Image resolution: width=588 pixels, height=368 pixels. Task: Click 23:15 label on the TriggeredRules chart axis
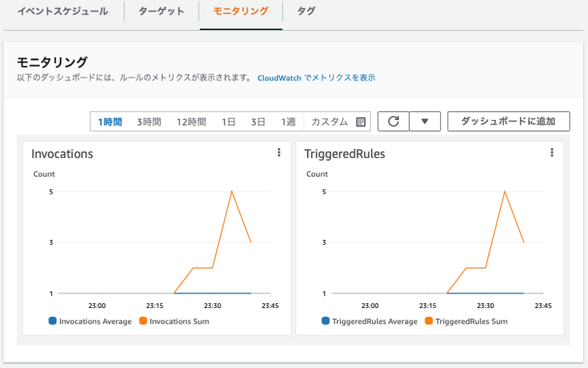point(427,306)
